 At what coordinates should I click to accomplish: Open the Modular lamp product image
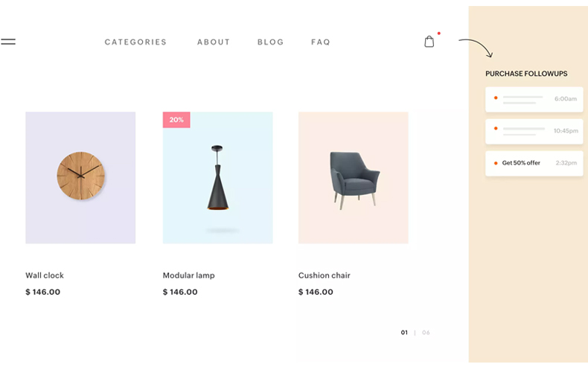218,178
